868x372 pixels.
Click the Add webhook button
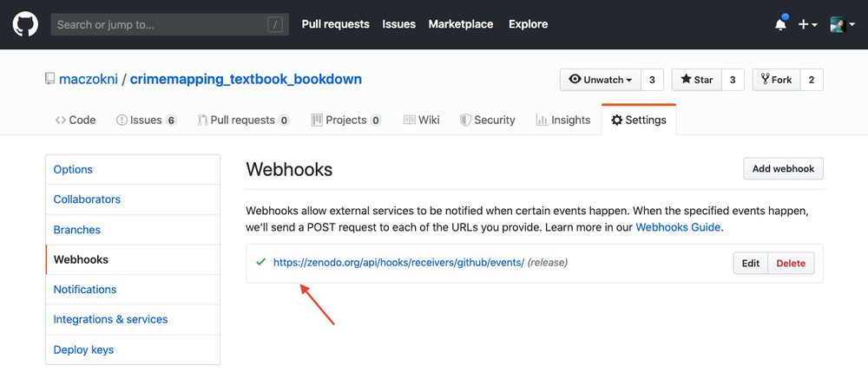click(783, 168)
